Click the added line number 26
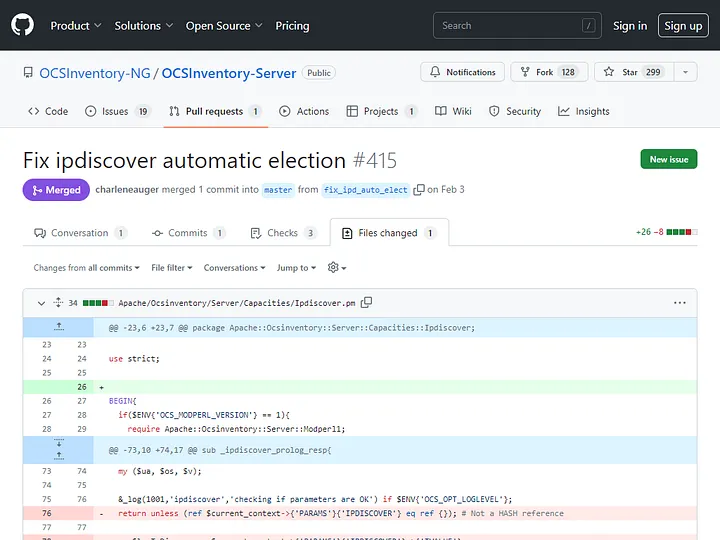Screen dimensions: 720x540 81,387
